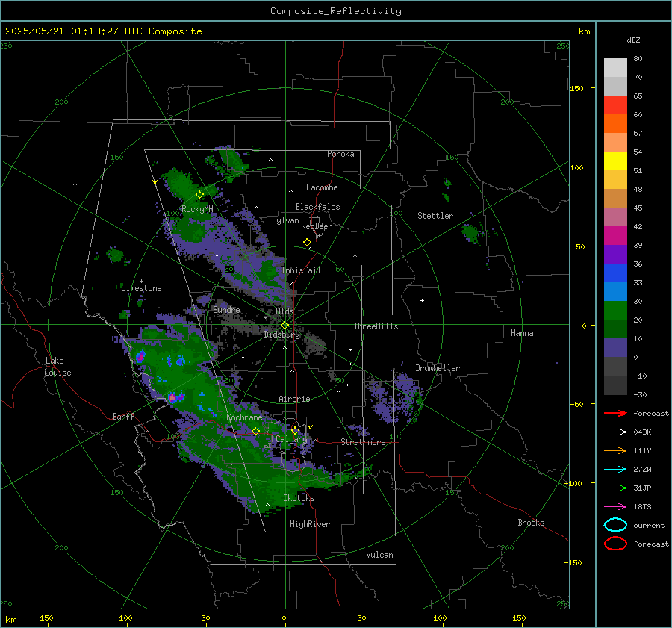This screenshot has height=628, width=672.
Task: Click the asterisk marker east of Innisfail
Action: click(x=355, y=256)
